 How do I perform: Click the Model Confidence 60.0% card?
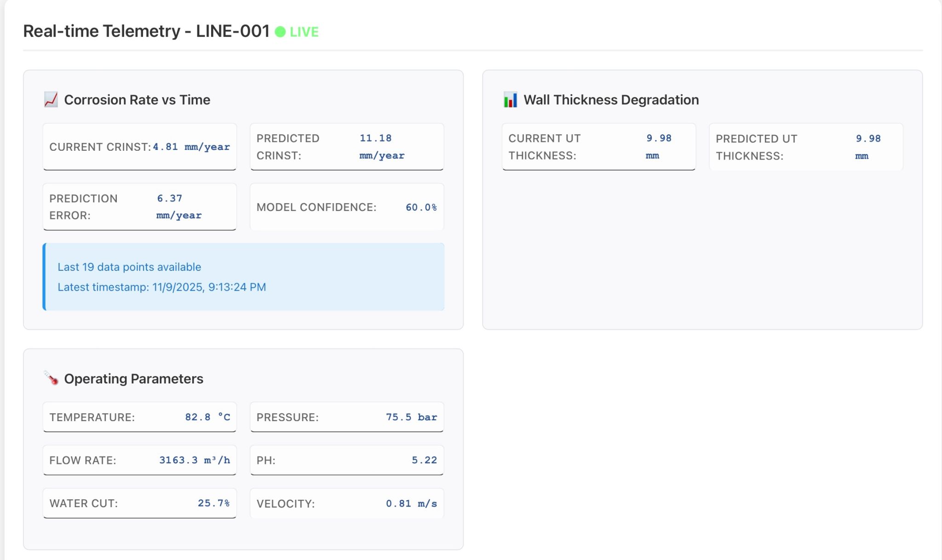click(x=346, y=207)
